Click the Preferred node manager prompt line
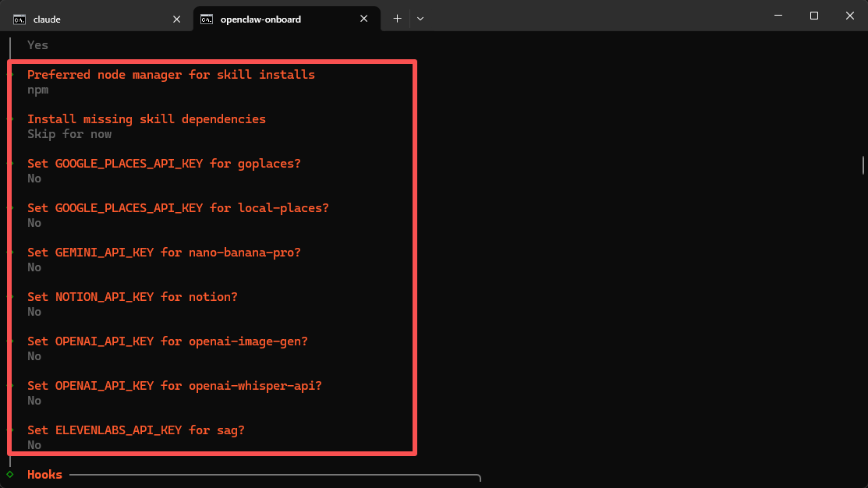This screenshot has width=868, height=488. (x=171, y=75)
